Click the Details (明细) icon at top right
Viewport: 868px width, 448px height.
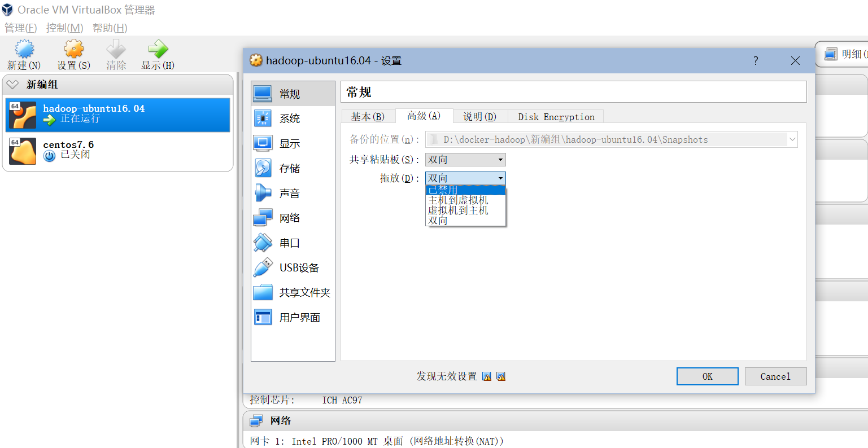tap(831, 54)
